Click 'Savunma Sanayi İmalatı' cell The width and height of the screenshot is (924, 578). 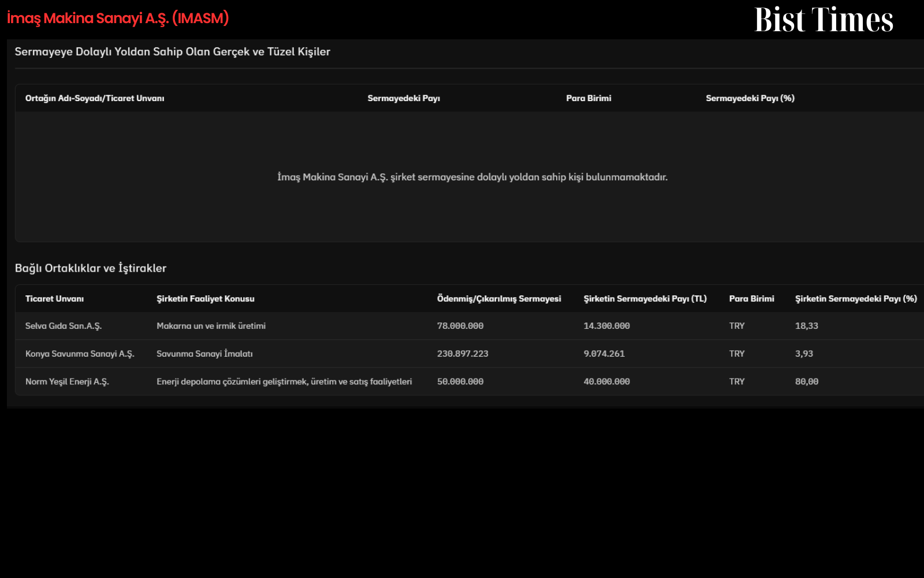204,354
